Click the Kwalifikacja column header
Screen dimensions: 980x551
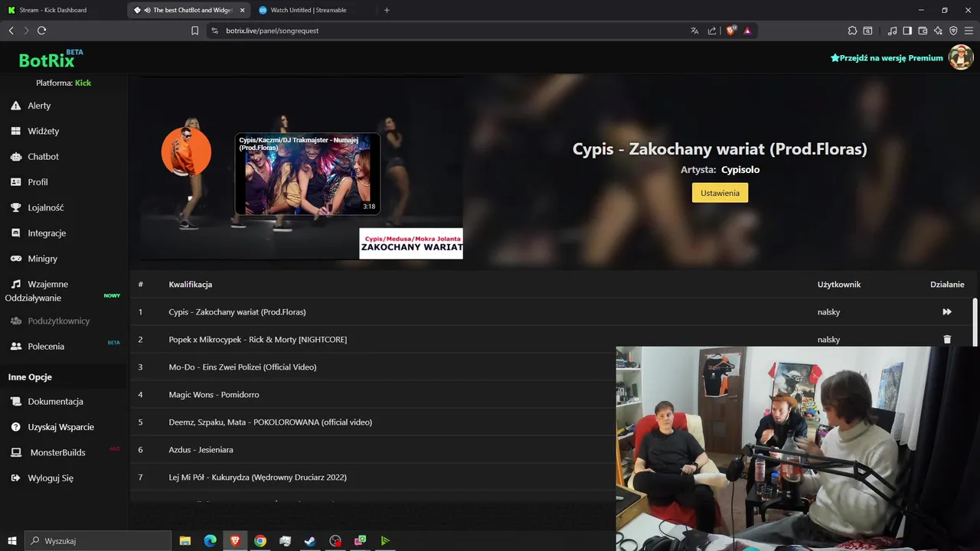(190, 284)
